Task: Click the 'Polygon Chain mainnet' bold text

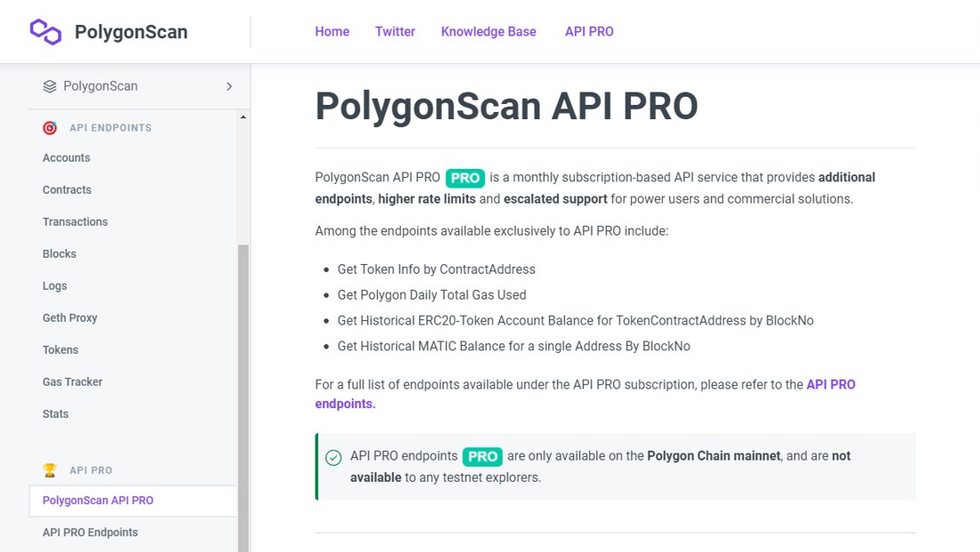Action: (713, 456)
